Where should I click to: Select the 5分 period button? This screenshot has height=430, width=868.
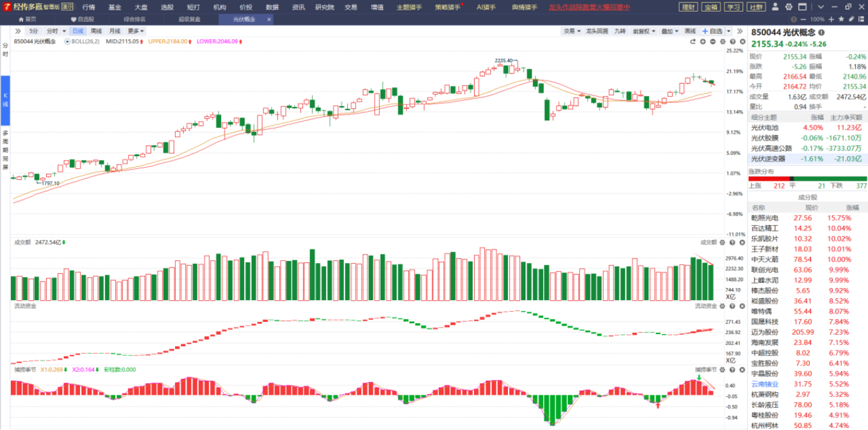click(33, 31)
